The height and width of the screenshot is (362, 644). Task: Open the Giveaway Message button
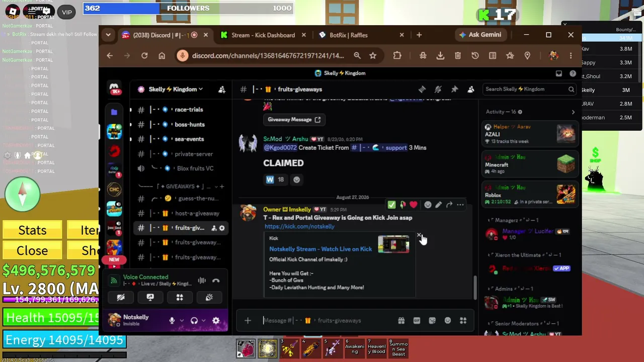(294, 120)
